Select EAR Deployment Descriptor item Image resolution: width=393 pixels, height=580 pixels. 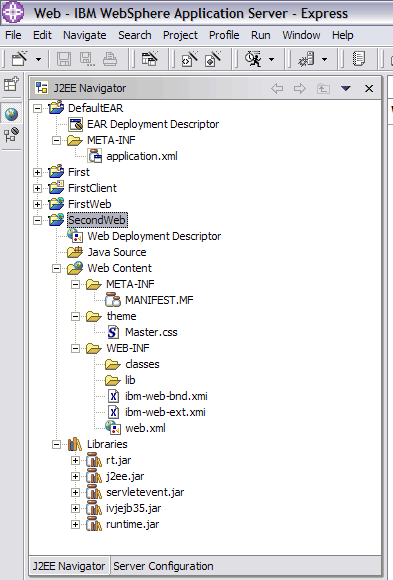[x=153, y=124]
